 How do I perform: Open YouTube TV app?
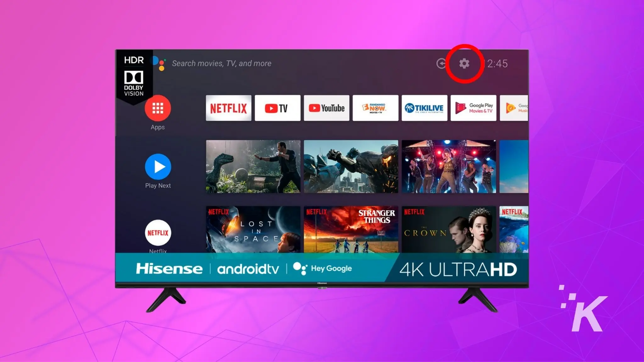(277, 108)
